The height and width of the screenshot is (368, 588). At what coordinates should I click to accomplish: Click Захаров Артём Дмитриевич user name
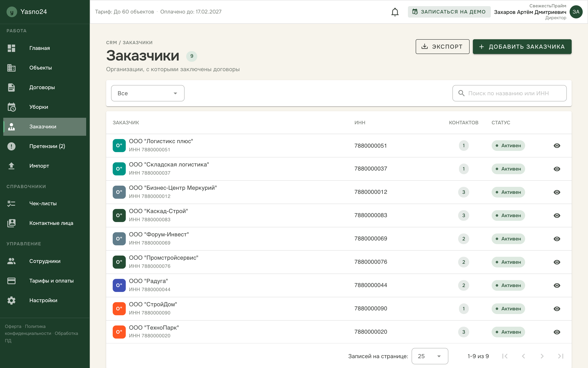coord(530,12)
